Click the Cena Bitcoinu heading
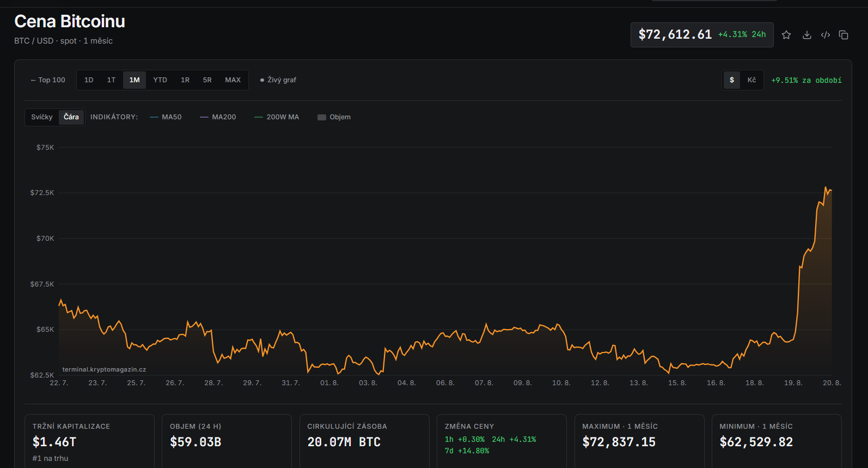Viewport: 868px width, 468px height. (x=70, y=21)
